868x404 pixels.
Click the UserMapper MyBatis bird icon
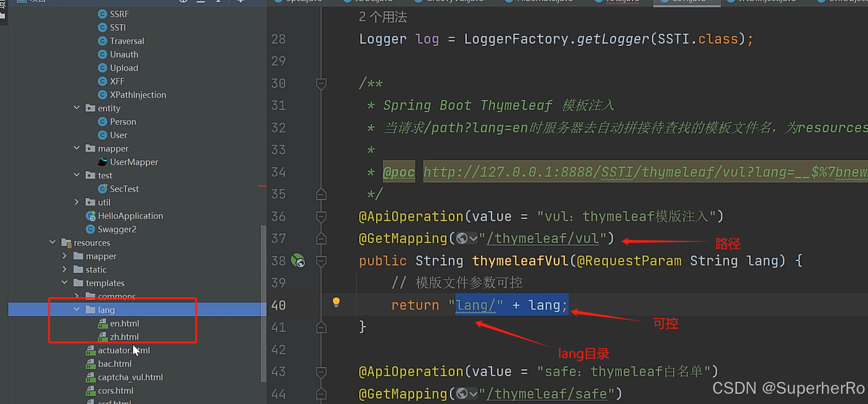(103, 162)
